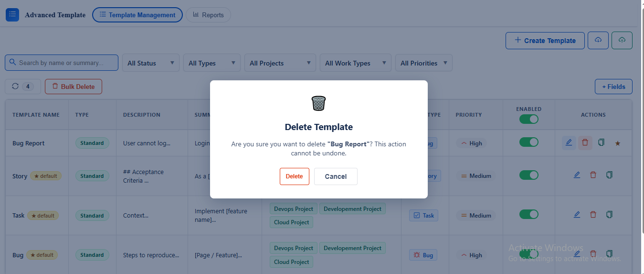Disable the Story template switch
This screenshot has width=644, height=274.
529,175
